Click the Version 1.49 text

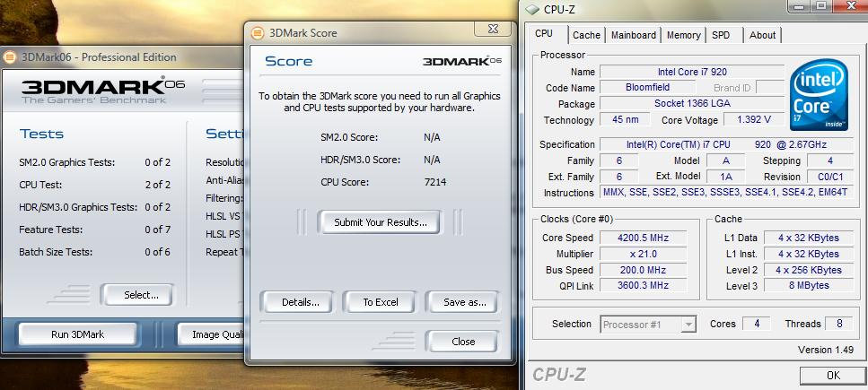coord(826,351)
